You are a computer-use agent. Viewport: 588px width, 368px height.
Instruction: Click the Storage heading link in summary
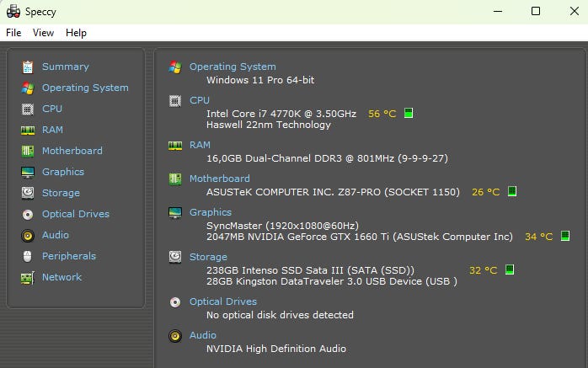click(x=208, y=257)
